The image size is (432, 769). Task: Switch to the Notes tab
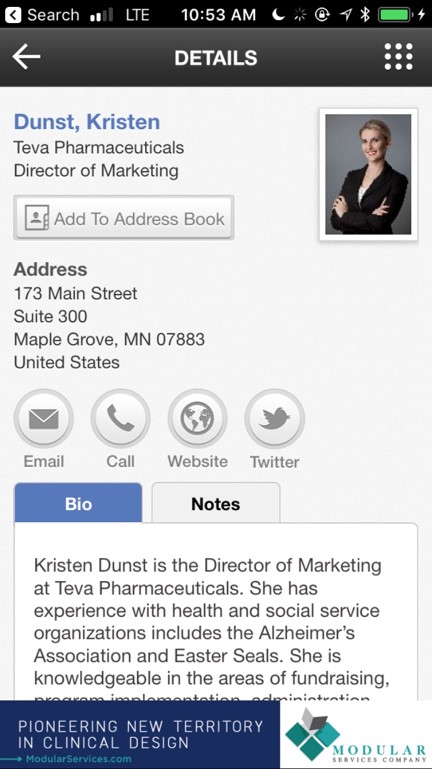pos(216,503)
